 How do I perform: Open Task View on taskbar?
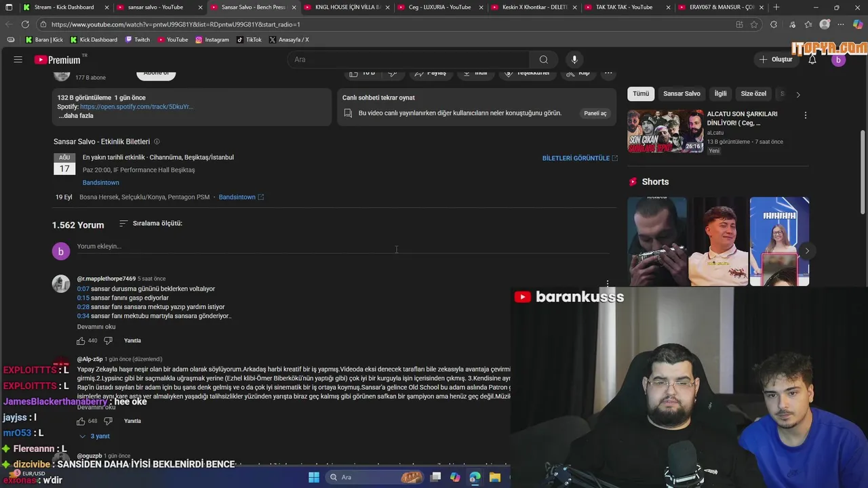coord(435,477)
